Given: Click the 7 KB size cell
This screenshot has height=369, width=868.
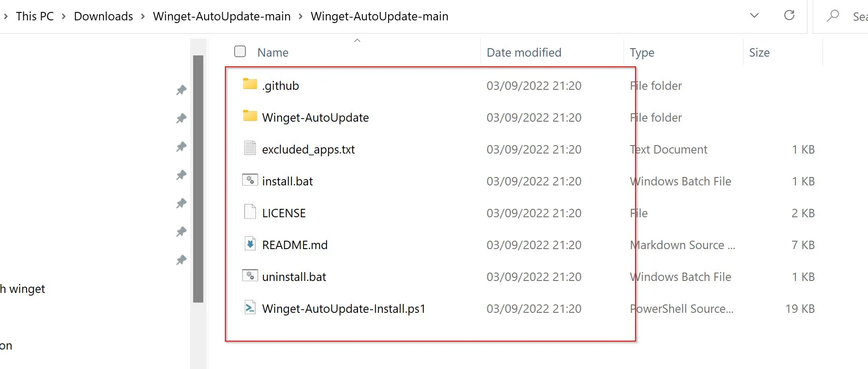Looking at the screenshot, I should tap(803, 245).
